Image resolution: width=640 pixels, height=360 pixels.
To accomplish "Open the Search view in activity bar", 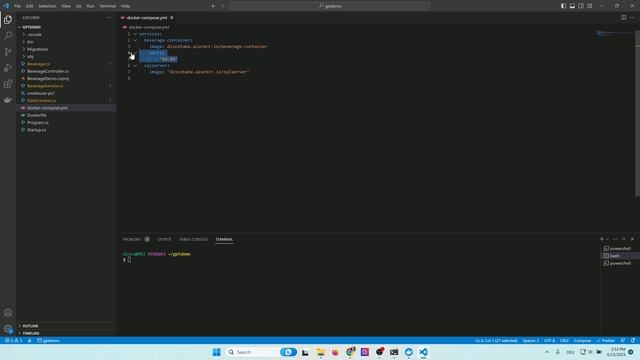I will click(8, 36).
